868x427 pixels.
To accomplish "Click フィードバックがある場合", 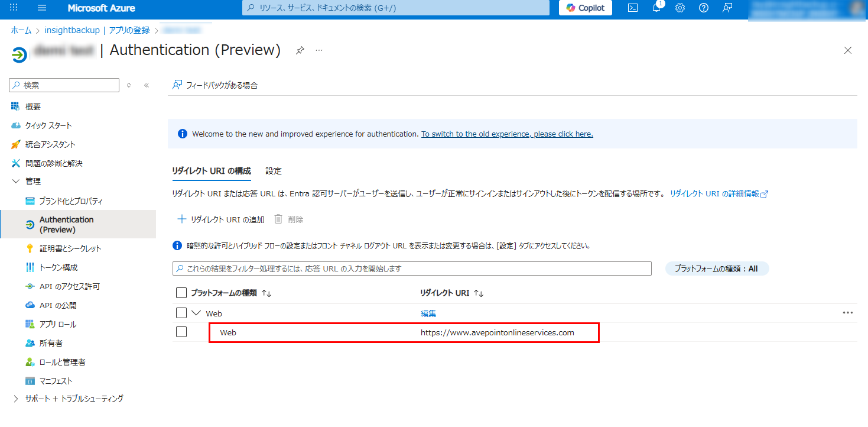I will coord(215,85).
